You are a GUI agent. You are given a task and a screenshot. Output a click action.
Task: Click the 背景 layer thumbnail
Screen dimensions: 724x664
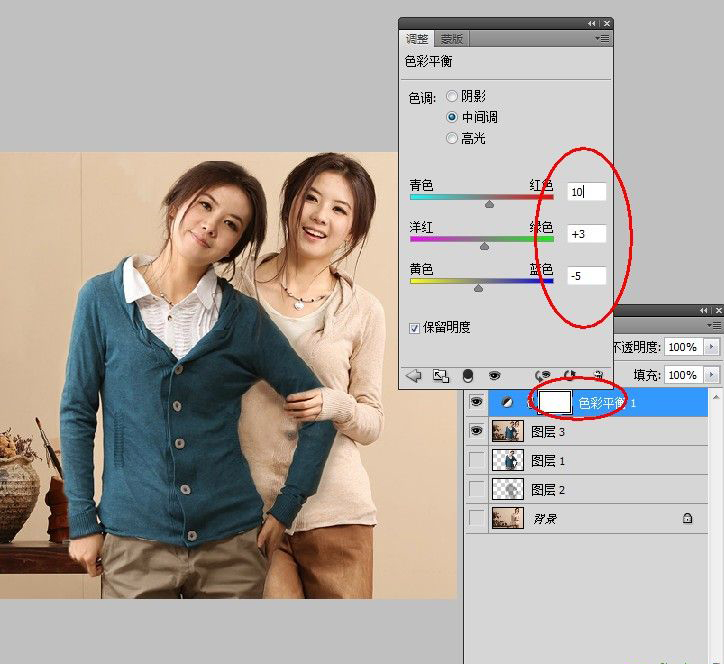(508, 518)
